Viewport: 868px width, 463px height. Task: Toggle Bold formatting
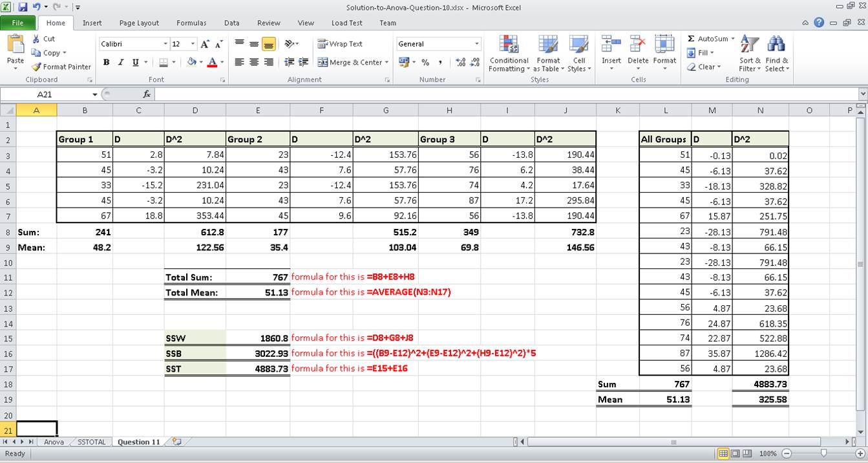pyautogui.click(x=106, y=63)
